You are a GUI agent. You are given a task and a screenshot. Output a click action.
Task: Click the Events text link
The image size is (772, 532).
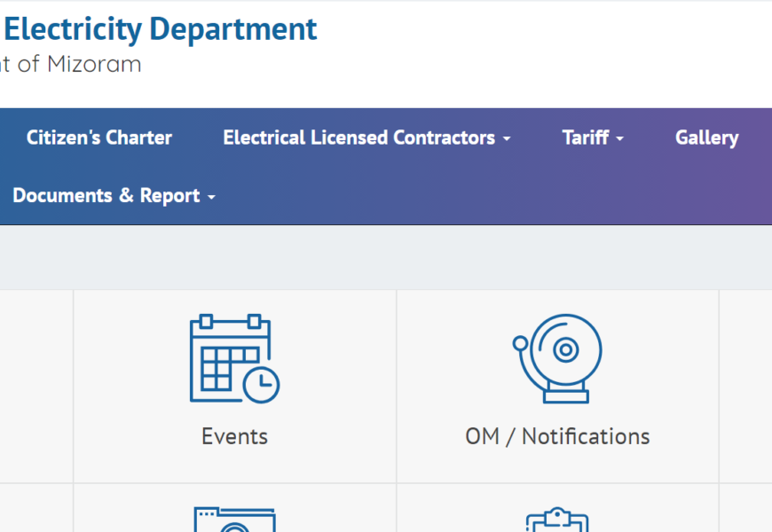234,436
